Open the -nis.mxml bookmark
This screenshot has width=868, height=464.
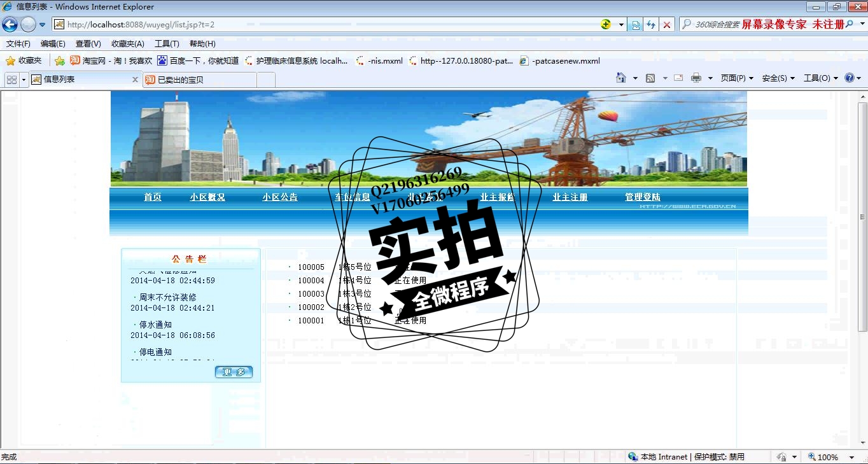coord(379,61)
